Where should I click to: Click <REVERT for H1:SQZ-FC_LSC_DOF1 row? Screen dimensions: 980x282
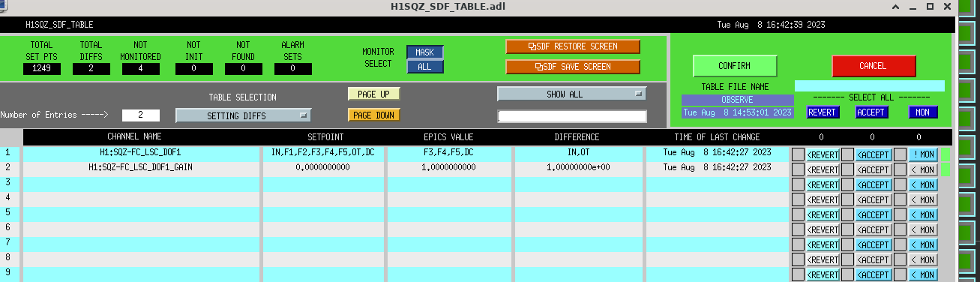coord(823,154)
